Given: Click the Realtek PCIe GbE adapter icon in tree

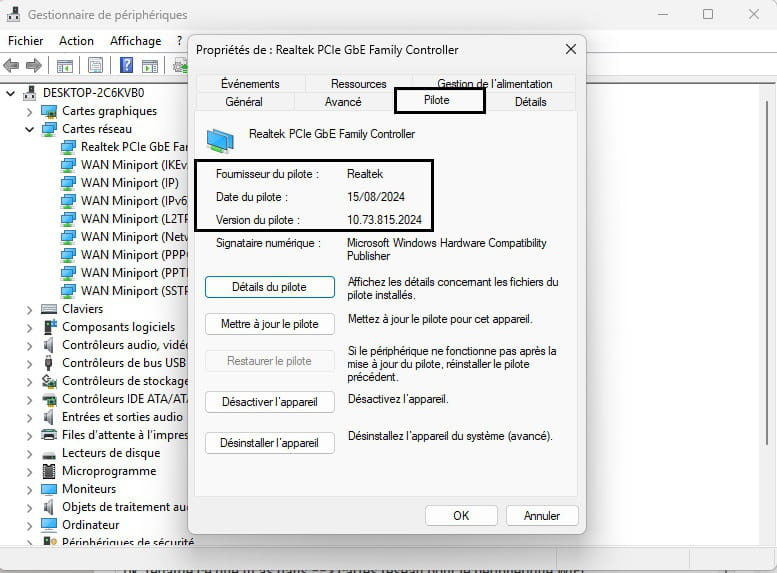Looking at the screenshot, I should click(68, 147).
